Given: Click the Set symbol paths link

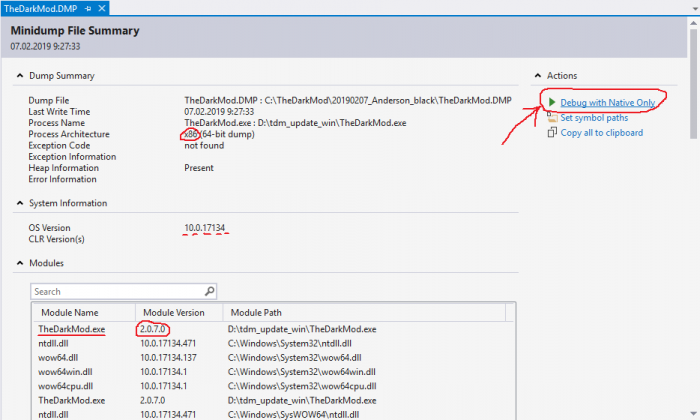Looking at the screenshot, I should tap(594, 118).
